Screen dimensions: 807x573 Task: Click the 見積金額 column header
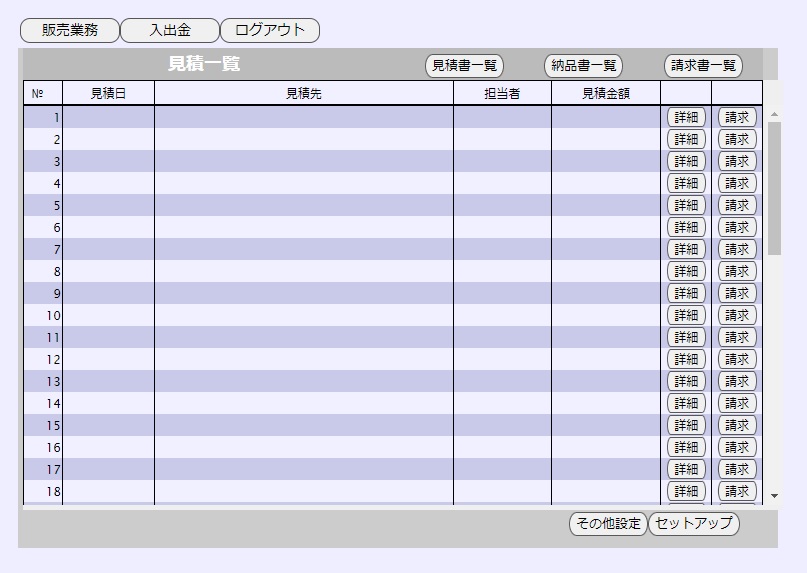coord(606,93)
